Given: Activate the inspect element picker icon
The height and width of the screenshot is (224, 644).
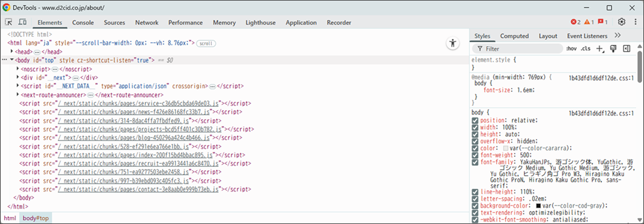Looking at the screenshot, I should pyautogui.click(x=8, y=22).
